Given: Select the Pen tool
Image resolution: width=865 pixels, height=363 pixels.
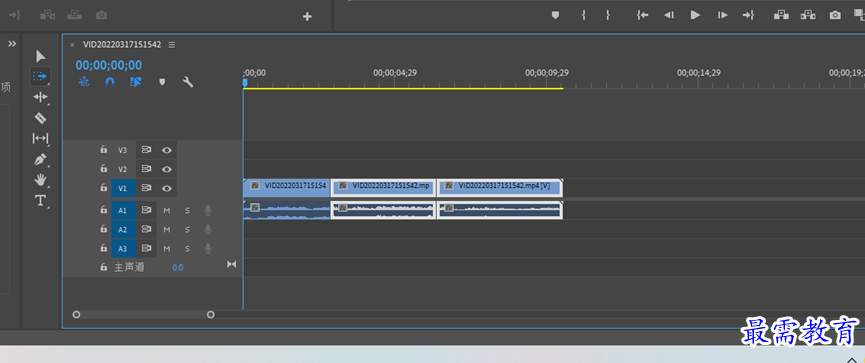Looking at the screenshot, I should pos(40,160).
